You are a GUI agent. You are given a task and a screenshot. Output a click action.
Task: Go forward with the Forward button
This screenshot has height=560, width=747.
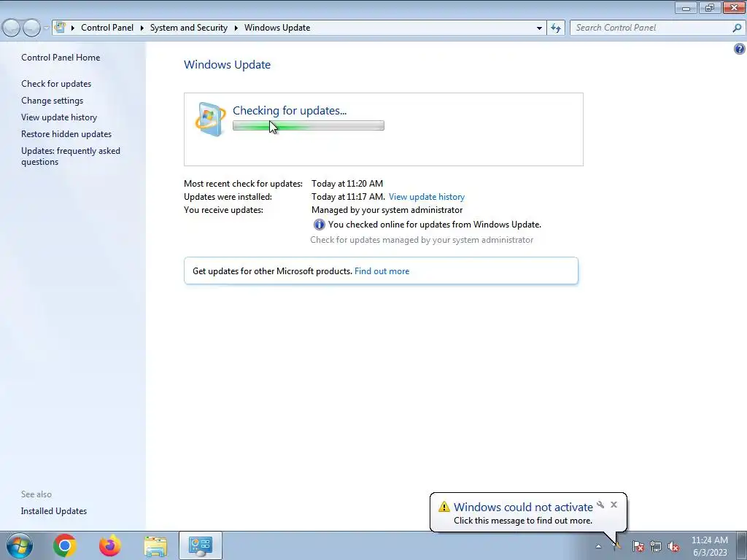31,28
